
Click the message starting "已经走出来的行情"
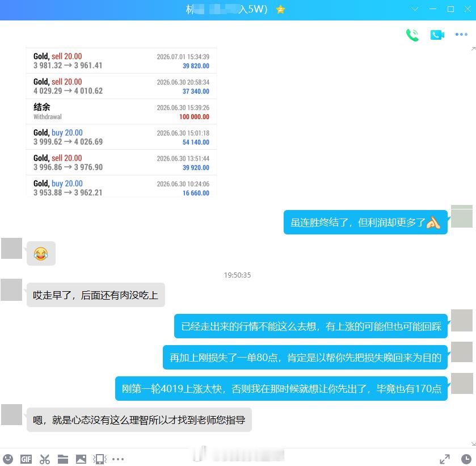point(311,326)
